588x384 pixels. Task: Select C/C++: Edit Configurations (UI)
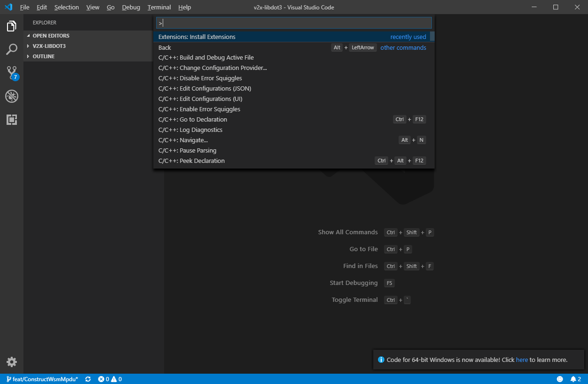tap(292, 99)
